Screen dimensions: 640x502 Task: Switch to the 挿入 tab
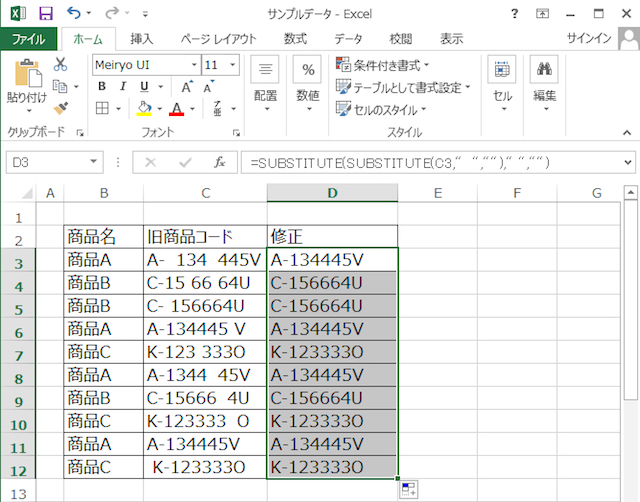142,39
